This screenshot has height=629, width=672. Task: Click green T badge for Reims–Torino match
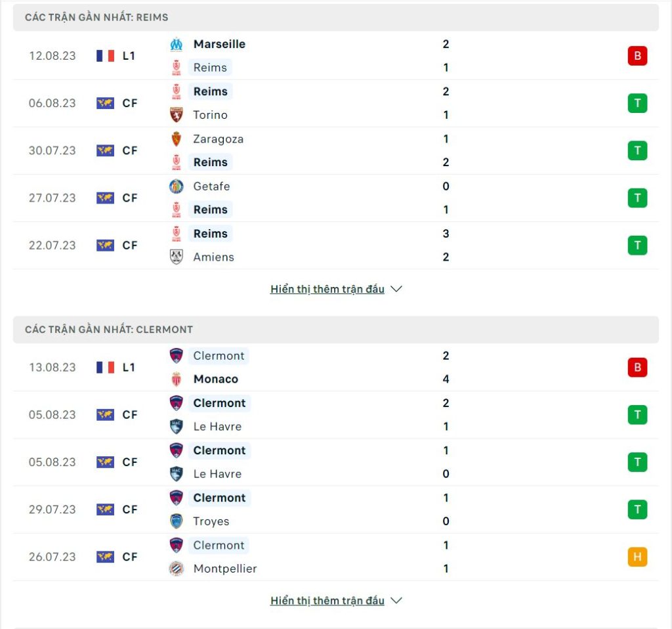tap(637, 103)
